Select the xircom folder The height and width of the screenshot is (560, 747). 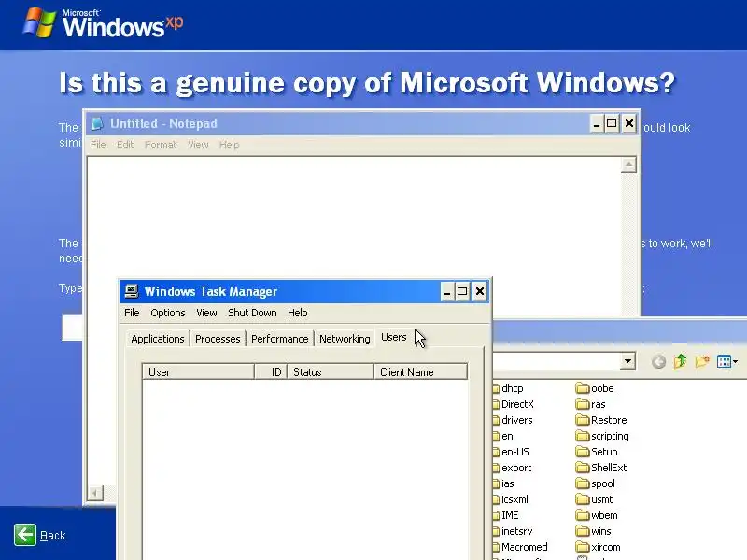click(598, 547)
